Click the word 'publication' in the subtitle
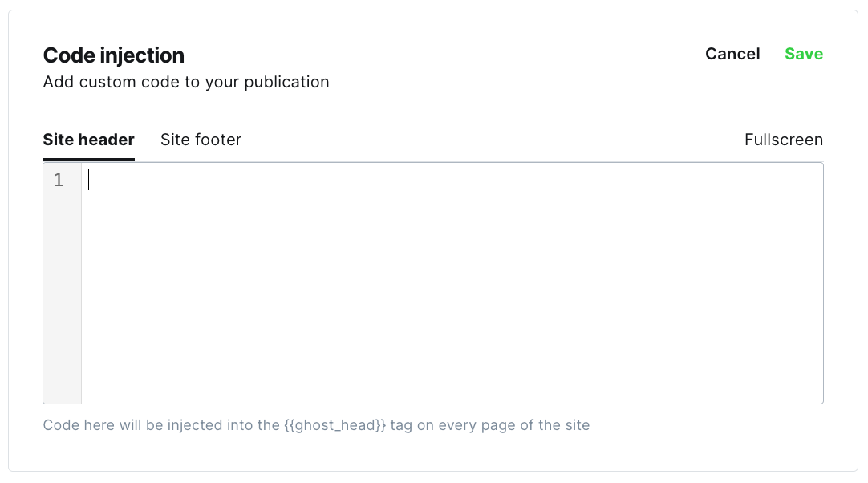Viewport: 868px width, 483px height. click(286, 82)
